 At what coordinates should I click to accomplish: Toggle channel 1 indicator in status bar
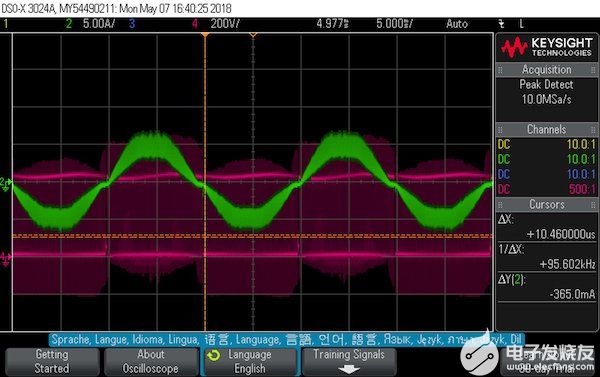click(6, 24)
